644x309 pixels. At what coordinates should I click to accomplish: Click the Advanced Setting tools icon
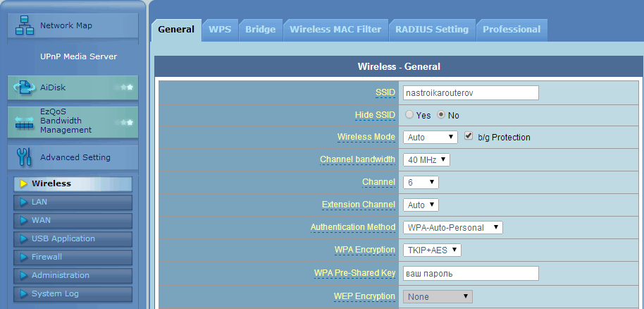click(24, 157)
